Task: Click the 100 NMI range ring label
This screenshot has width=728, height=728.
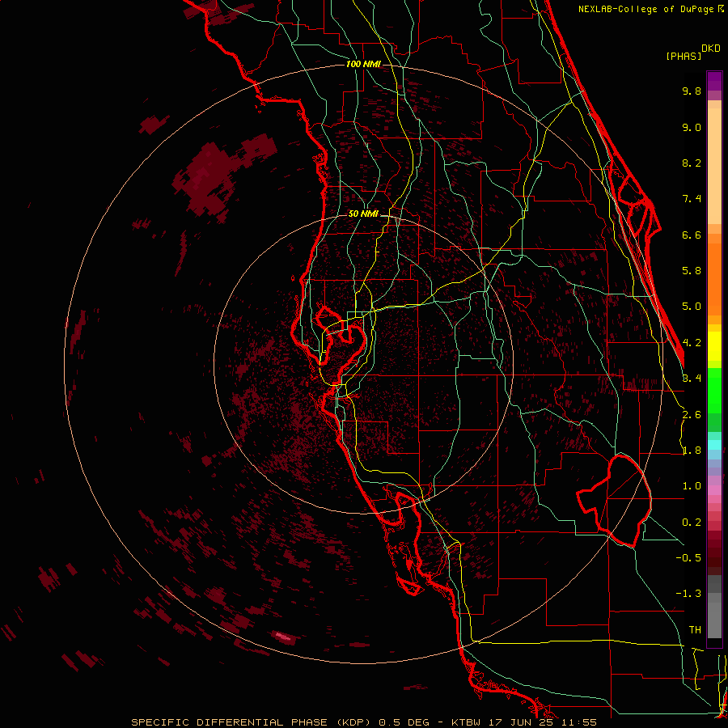Action: pos(363,64)
